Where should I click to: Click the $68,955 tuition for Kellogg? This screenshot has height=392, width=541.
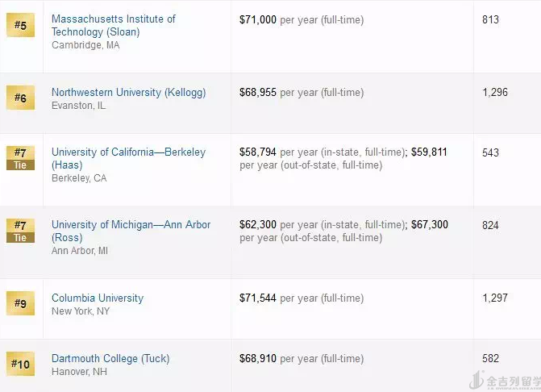point(258,93)
